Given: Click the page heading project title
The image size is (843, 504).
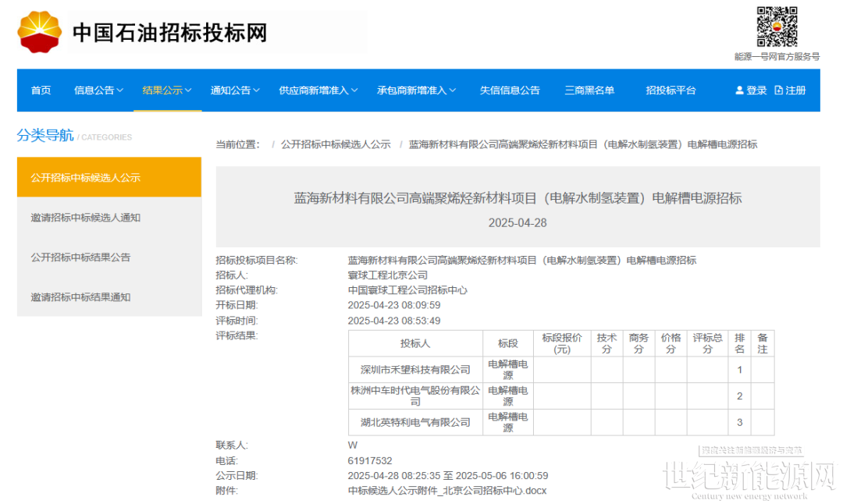Looking at the screenshot, I should click(x=518, y=197).
